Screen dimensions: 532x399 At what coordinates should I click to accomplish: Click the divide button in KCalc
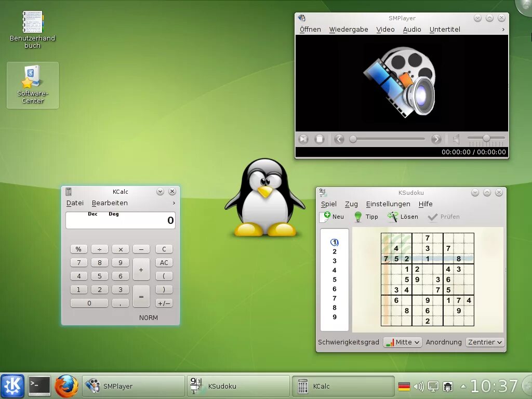click(99, 249)
